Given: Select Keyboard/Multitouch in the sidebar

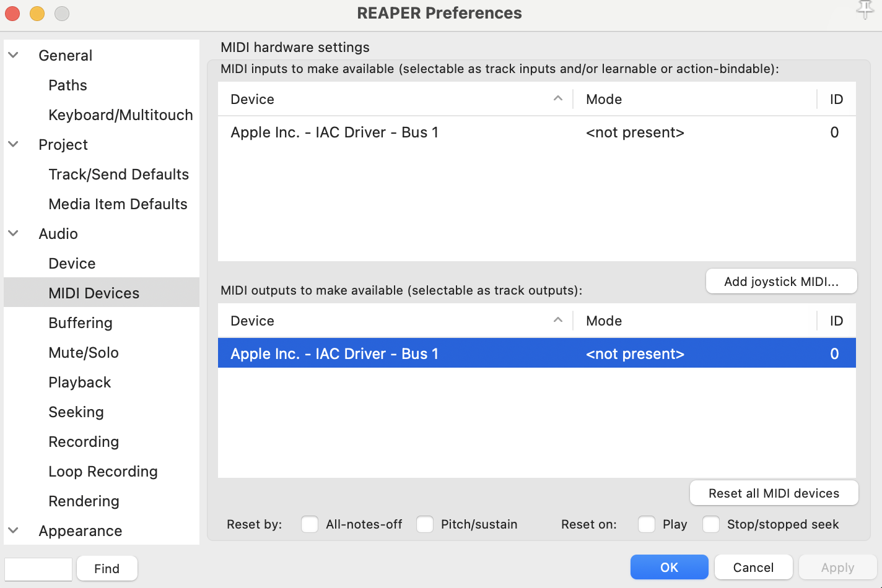Looking at the screenshot, I should point(121,115).
